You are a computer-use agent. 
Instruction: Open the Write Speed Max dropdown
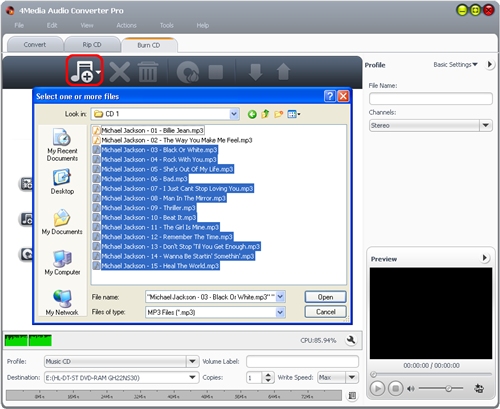[x=352, y=377]
